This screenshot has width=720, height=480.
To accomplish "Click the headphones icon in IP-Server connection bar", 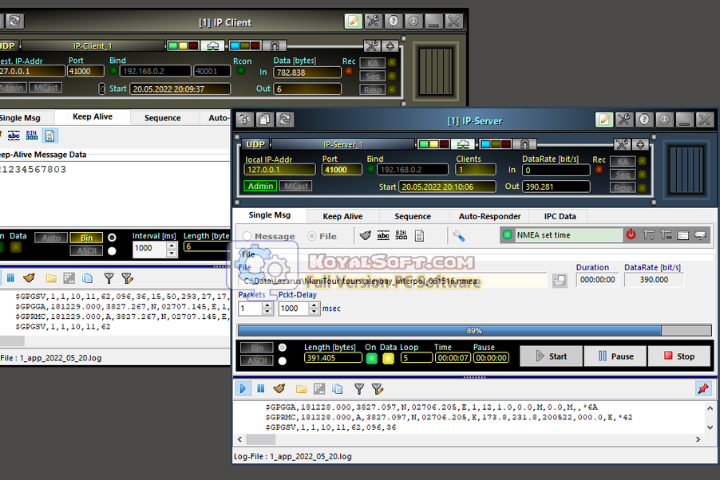I will (x=524, y=145).
